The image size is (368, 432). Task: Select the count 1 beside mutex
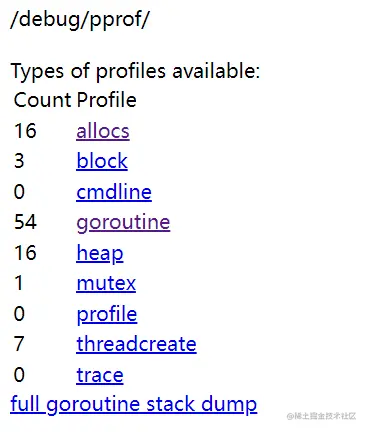pos(18,283)
